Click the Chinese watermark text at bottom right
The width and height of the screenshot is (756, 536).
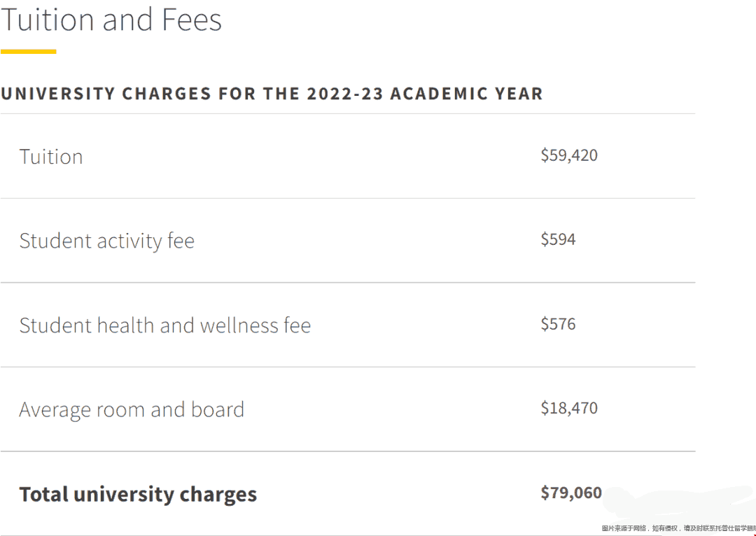678,528
